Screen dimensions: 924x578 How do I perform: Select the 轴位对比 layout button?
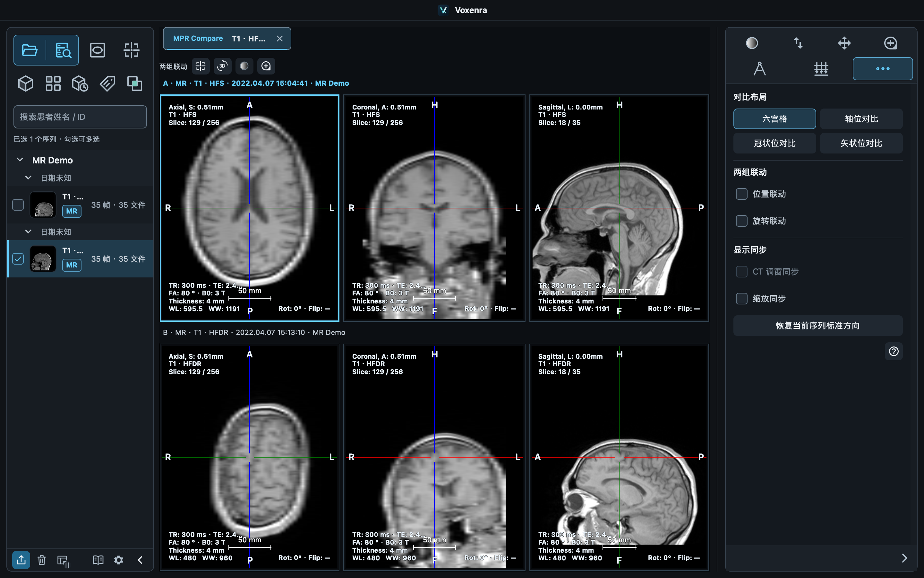click(861, 119)
